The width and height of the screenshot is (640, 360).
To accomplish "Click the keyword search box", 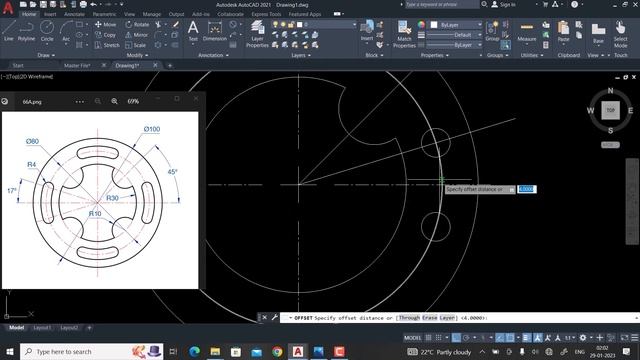I will [442, 4].
